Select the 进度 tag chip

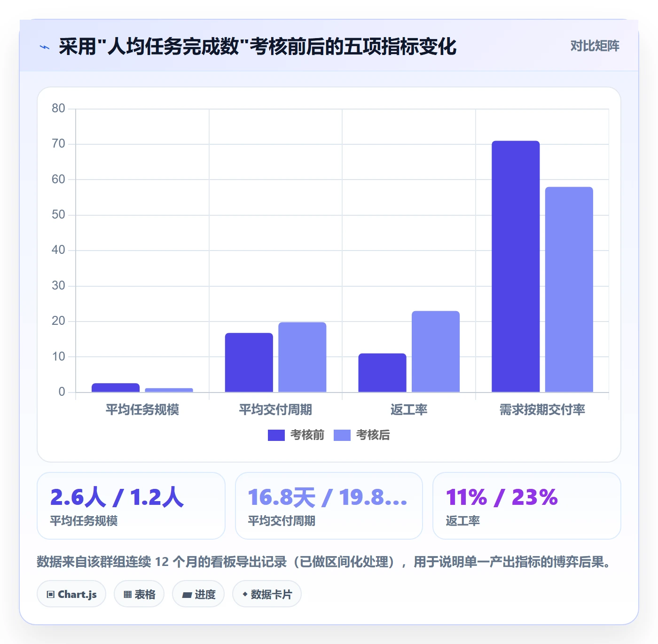click(198, 594)
